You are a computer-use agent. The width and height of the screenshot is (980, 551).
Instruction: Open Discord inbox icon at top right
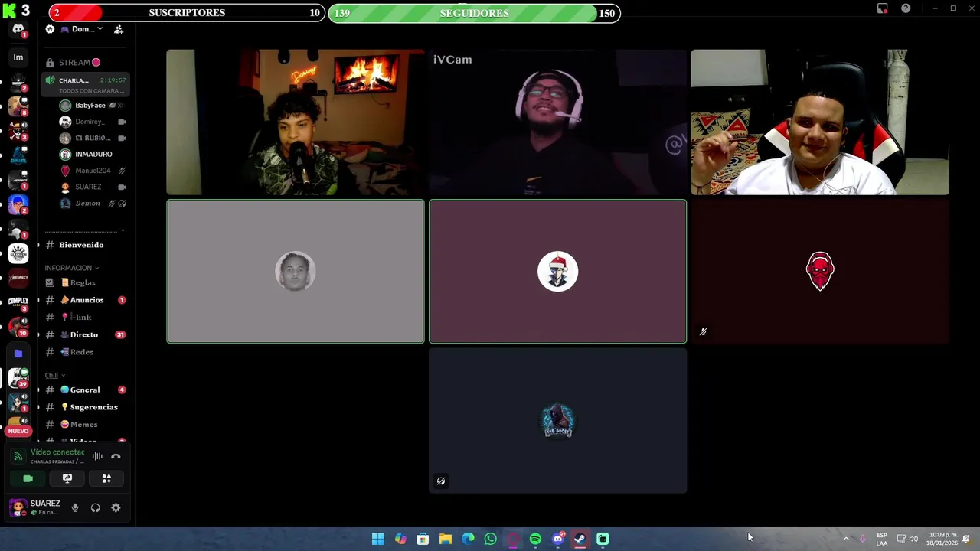click(x=883, y=8)
